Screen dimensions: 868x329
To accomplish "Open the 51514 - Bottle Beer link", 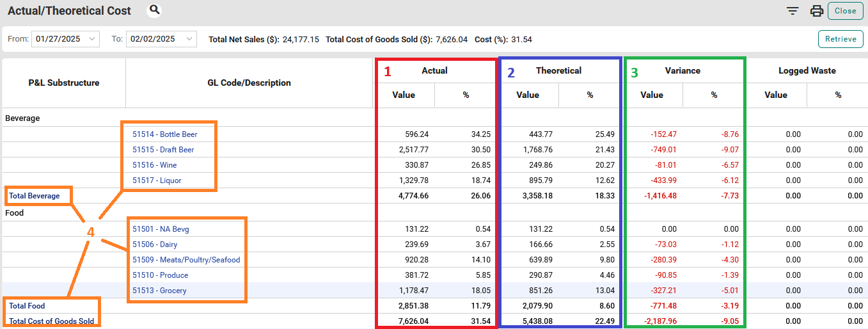I will tap(165, 134).
